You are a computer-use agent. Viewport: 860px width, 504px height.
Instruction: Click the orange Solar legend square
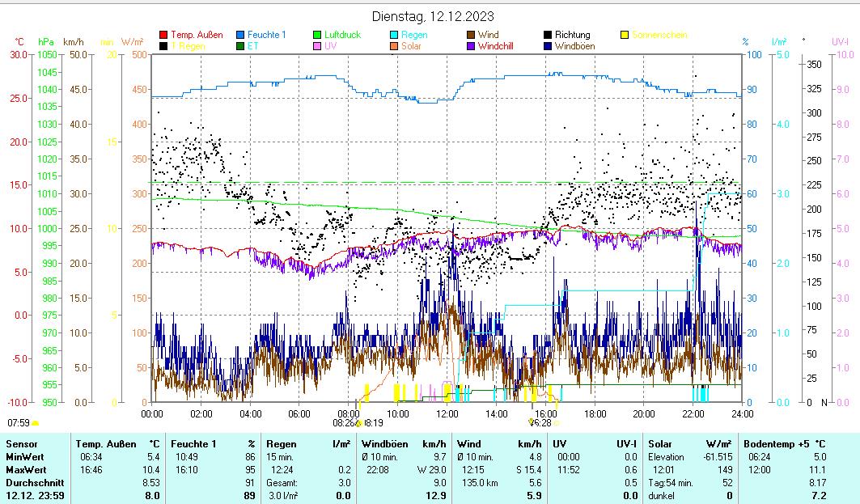pos(393,46)
